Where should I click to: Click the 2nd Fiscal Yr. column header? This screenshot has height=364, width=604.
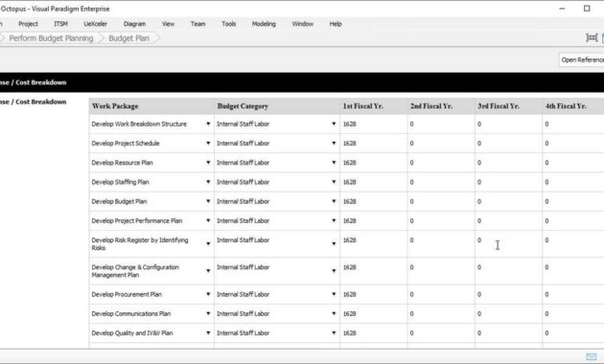pyautogui.click(x=441, y=106)
